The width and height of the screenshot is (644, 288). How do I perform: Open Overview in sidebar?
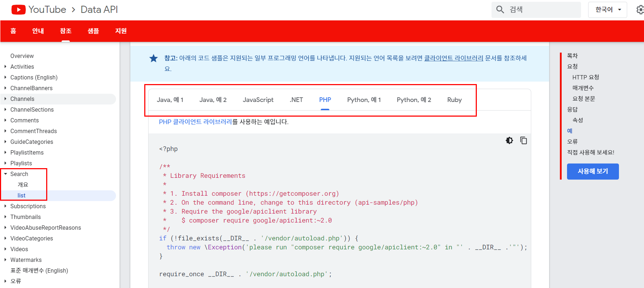pos(22,56)
